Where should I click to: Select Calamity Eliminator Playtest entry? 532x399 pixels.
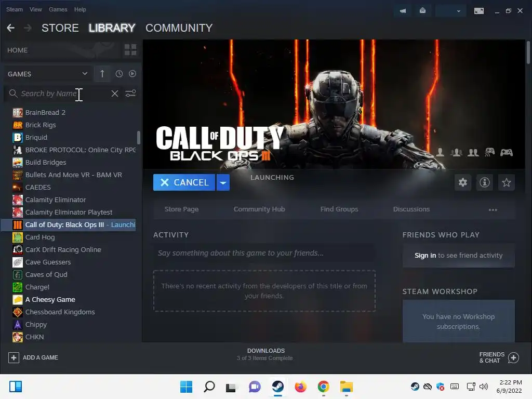pos(69,212)
